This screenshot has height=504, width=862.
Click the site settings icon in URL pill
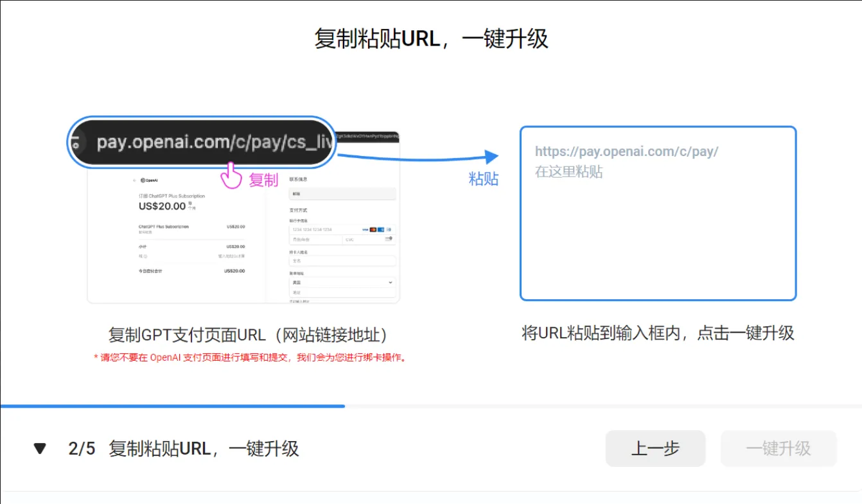(x=79, y=143)
